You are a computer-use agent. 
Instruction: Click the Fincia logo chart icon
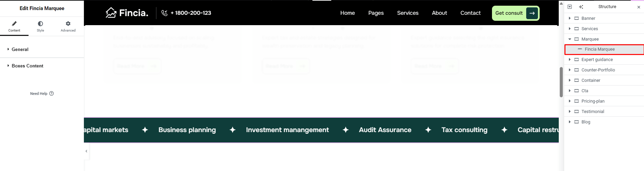tap(111, 13)
